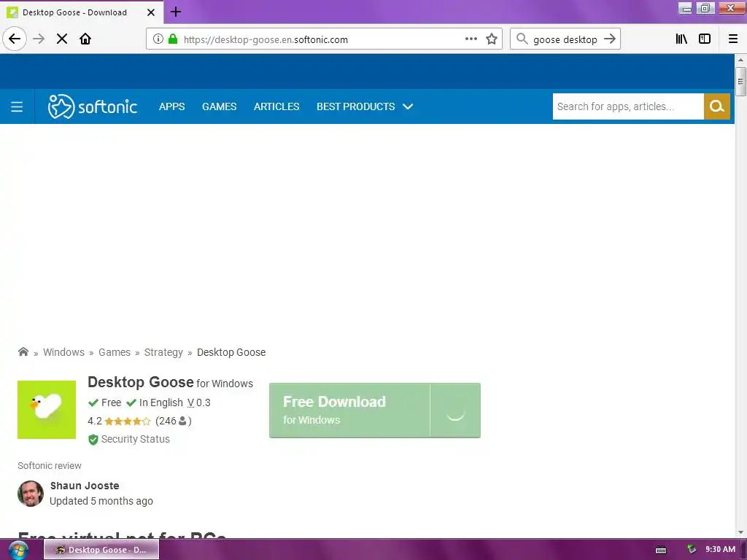Toggle the sidebar view icon
Image resolution: width=747 pixels, height=560 pixels.
click(705, 39)
